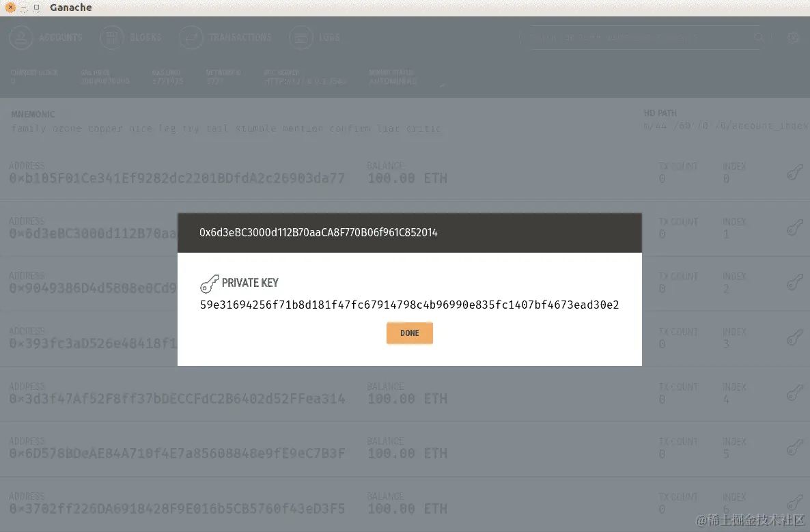Click the search magnifier icon

[x=758, y=38]
